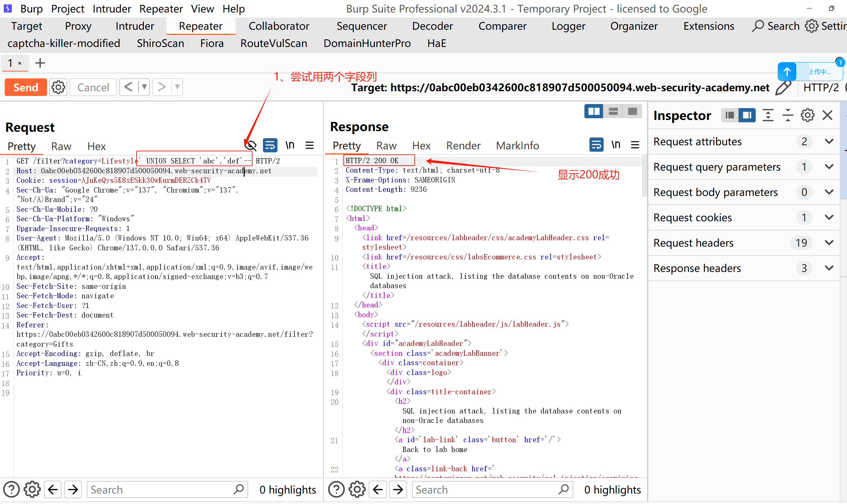The width and height of the screenshot is (847, 504).
Task: Open the history back dropdown arrow
Action: pos(144,87)
